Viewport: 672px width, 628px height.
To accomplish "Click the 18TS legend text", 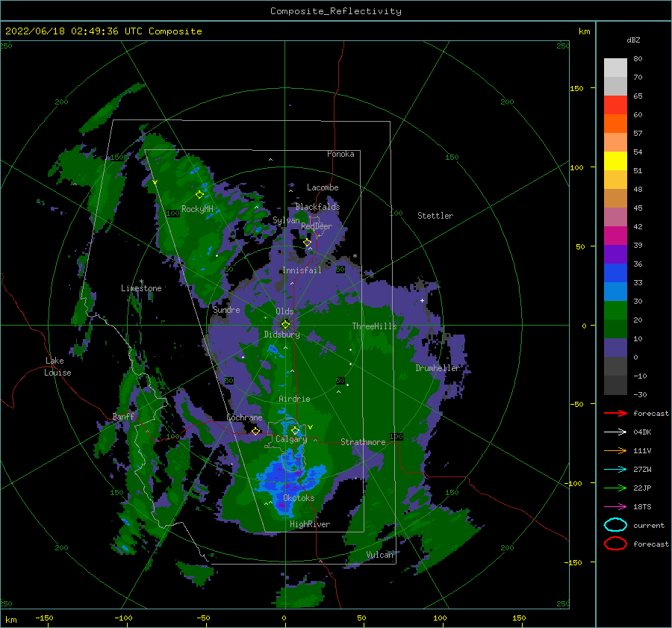I will [642, 507].
